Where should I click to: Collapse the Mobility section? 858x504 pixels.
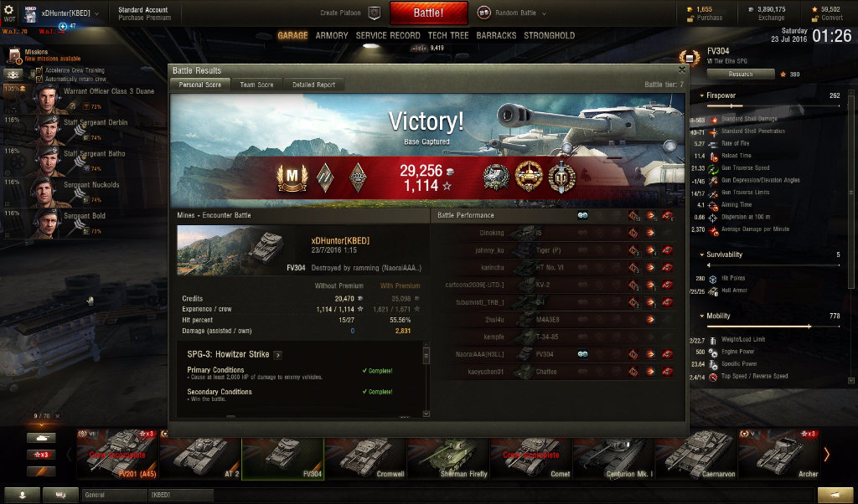click(702, 316)
